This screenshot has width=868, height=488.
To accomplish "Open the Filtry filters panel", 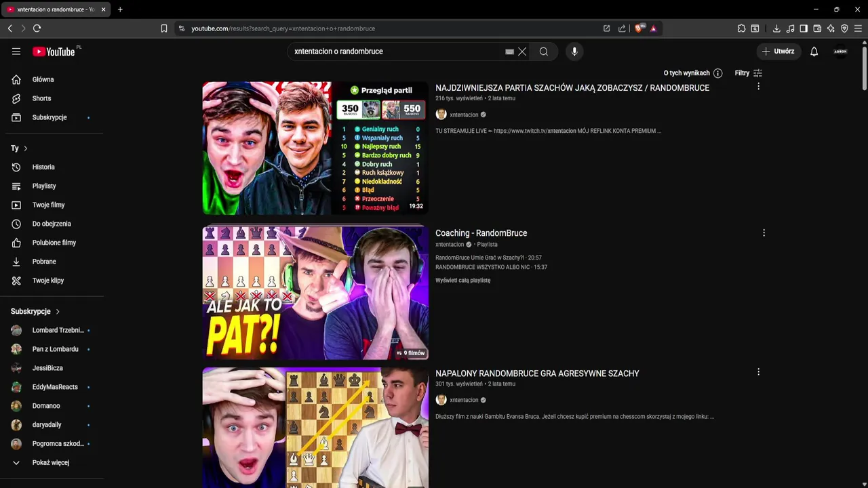I will point(749,73).
